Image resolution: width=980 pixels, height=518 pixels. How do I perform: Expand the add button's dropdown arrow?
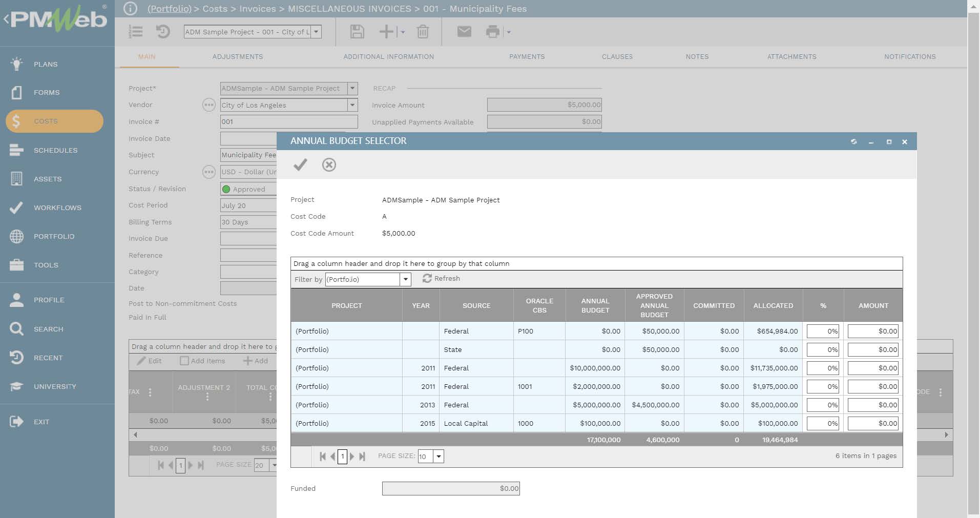click(403, 32)
